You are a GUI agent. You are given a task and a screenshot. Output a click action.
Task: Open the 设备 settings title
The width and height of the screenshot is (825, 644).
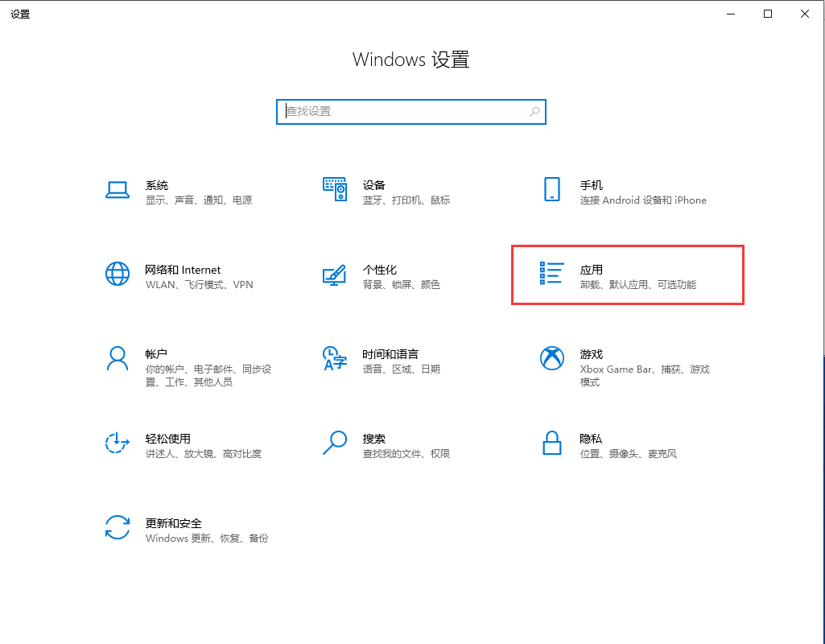[374, 185]
